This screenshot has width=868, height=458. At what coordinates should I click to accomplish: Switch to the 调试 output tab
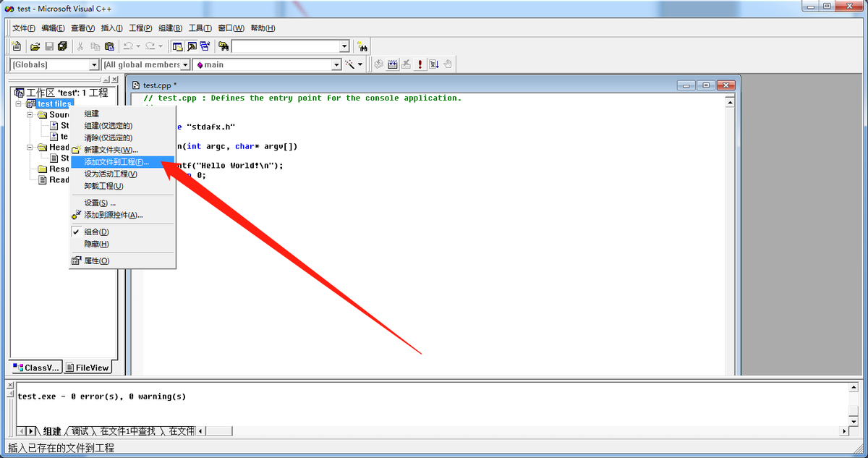(79, 431)
